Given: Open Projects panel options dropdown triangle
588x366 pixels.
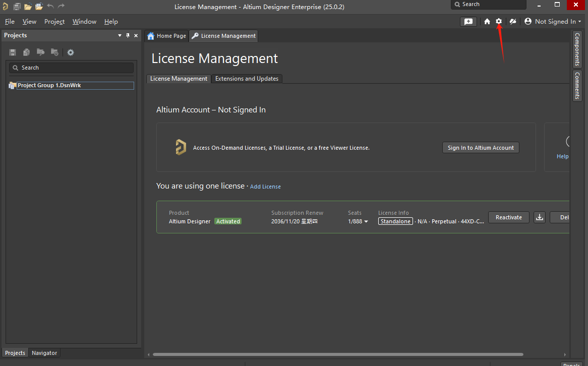Looking at the screenshot, I should point(120,35).
